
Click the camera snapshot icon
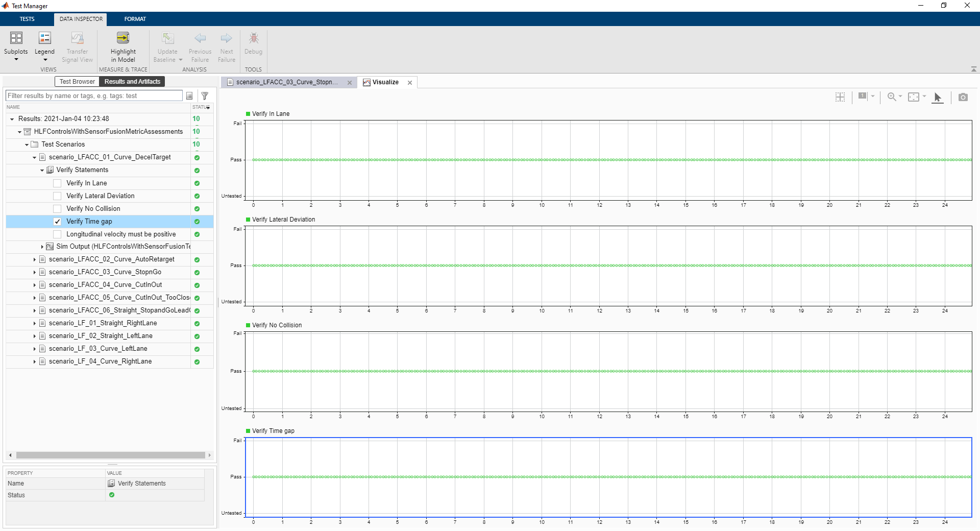(x=963, y=97)
